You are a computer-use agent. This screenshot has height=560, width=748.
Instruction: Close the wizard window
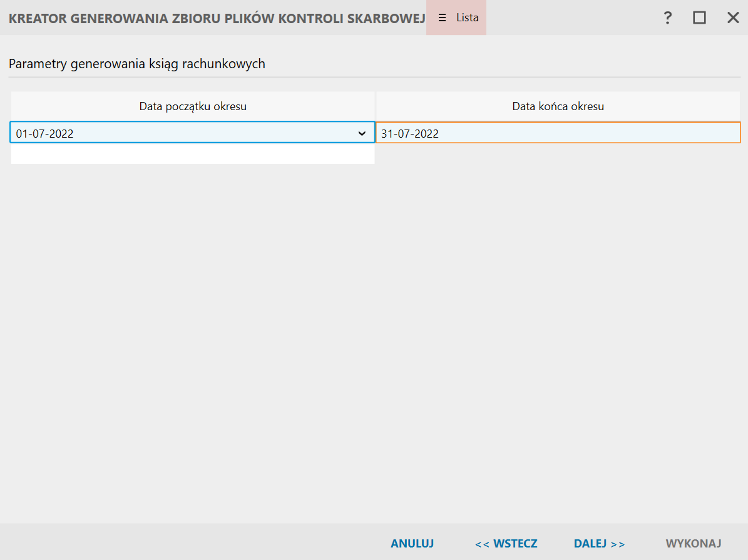(x=733, y=18)
